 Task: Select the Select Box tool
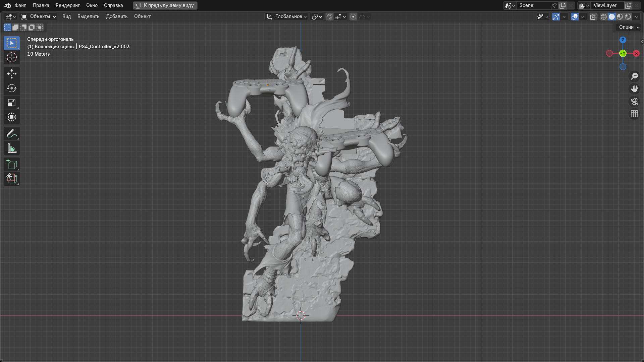pyautogui.click(x=12, y=43)
